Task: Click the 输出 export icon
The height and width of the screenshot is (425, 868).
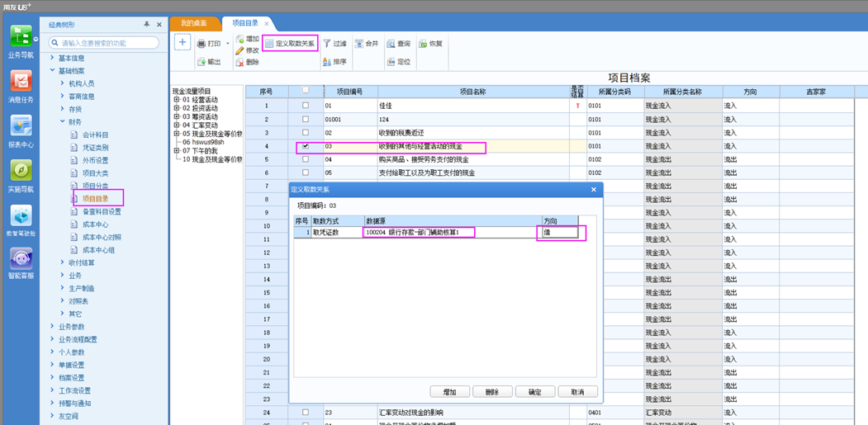Action: pos(202,63)
